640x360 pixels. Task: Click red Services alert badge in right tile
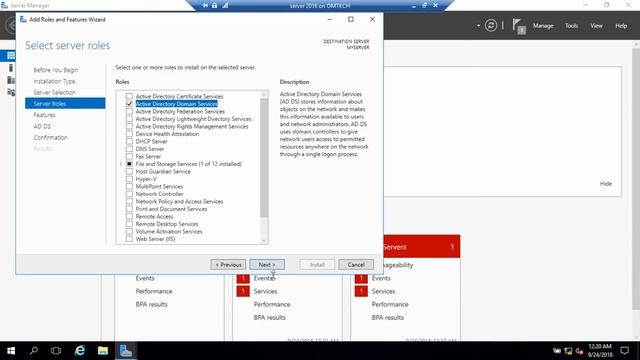click(x=361, y=291)
